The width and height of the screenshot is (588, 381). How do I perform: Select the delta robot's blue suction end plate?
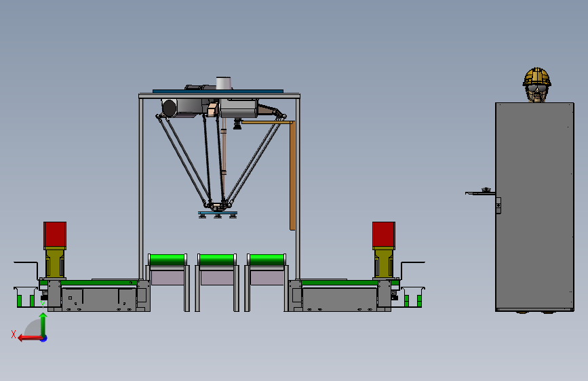click(x=218, y=213)
